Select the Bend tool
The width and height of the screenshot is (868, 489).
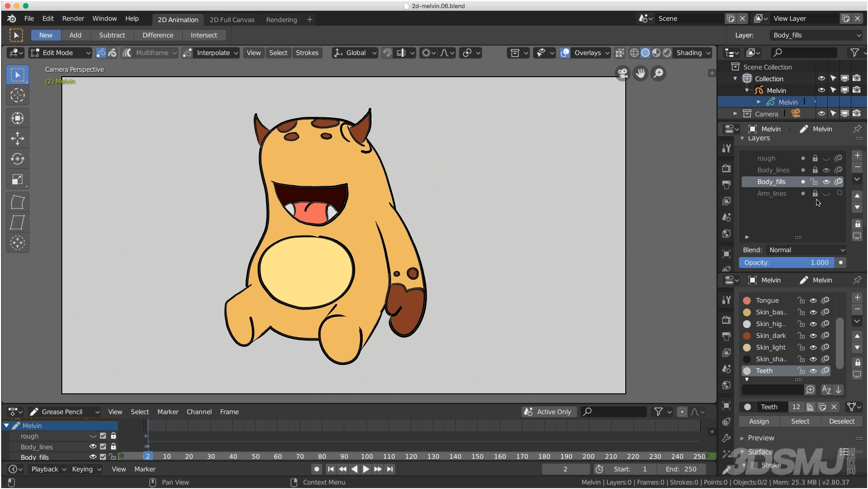pos(18,202)
